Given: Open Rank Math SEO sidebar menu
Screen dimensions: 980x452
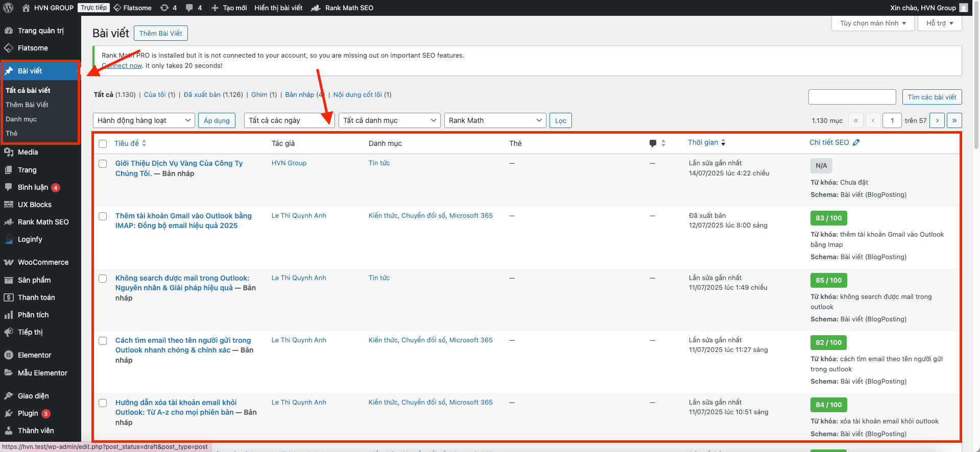Looking at the screenshot, I should click(40, 222).
